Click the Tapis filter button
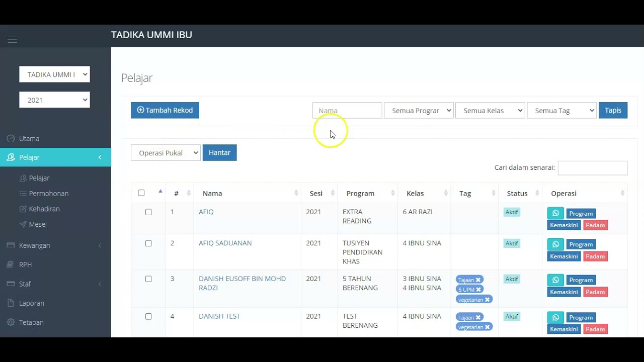Screen dimensions: 644x362 point(613,110)
